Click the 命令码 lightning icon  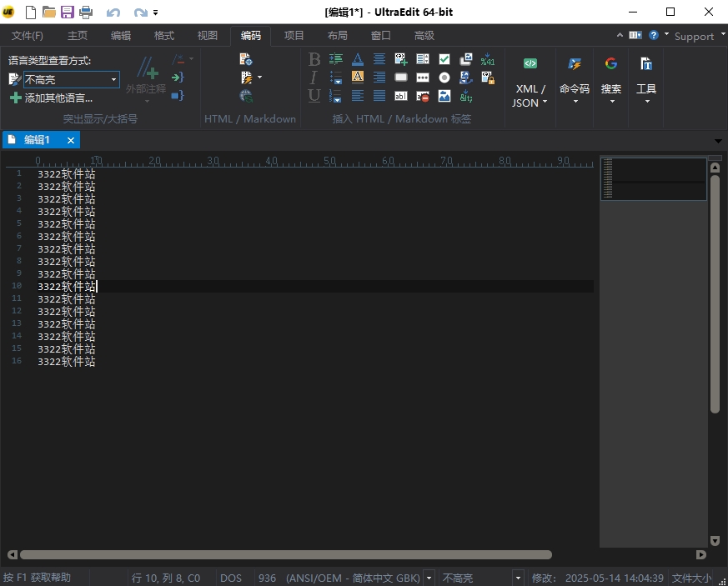click(575, 64)
